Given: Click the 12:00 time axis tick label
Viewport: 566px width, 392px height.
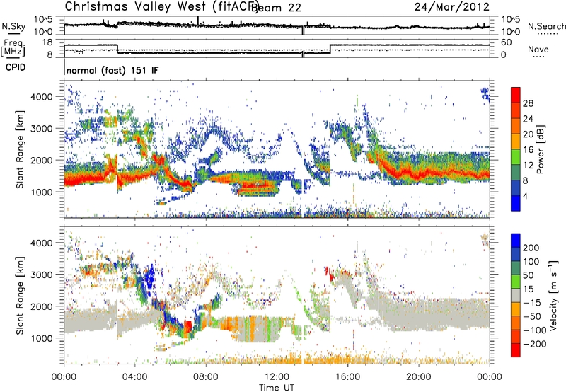Looking at the screenshot, I should click(x=277, y=377).
